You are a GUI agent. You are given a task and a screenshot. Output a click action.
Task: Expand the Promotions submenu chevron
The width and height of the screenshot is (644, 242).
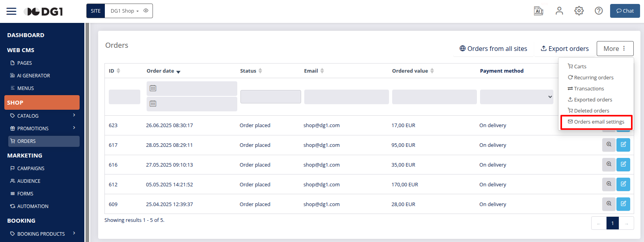tap(74, 128)
